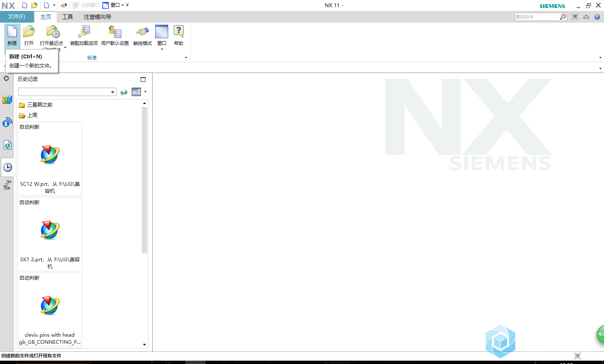Click 窗口 window icon in quick access bar
Image resolution: width=604 pixels, height=364 pixels.
pos(106,5)
